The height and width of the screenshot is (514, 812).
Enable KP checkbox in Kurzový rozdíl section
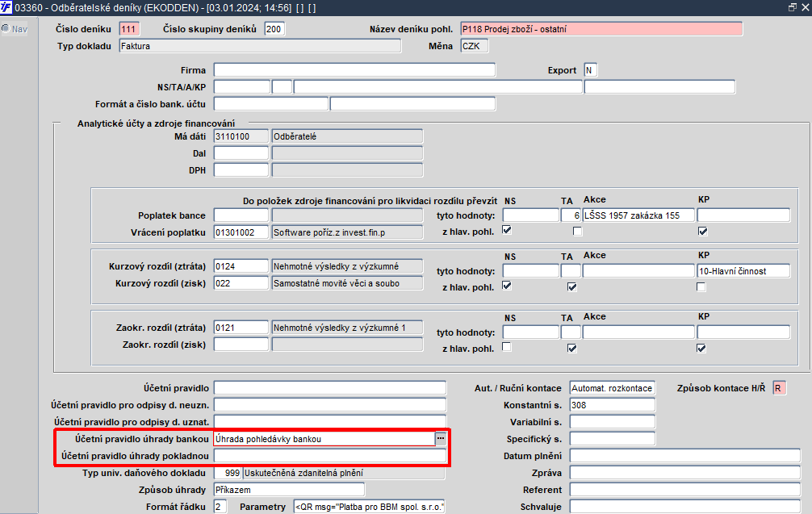click(x=701, y=286)
